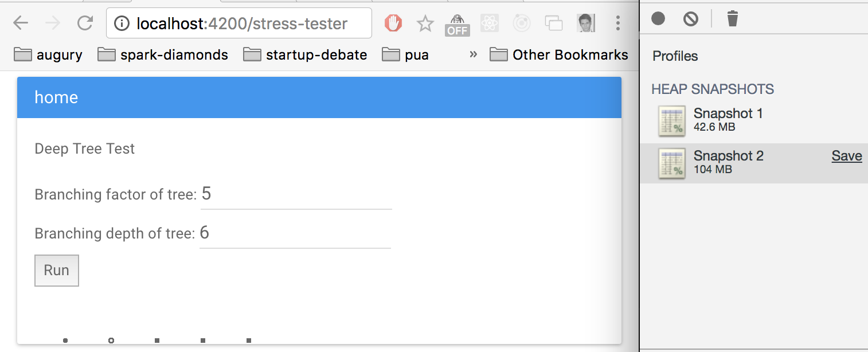Open the augury bookmarks folder

[x=48, y=54]
